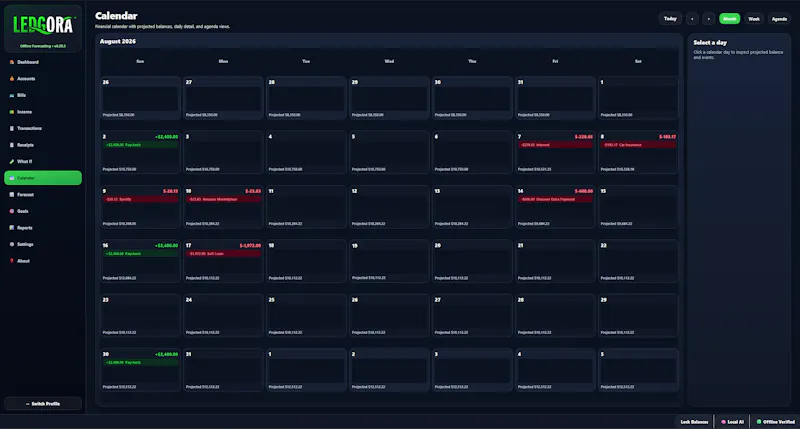Open the Goals sidebar icon
Screen dimensions: 800x429
(12, 211)
